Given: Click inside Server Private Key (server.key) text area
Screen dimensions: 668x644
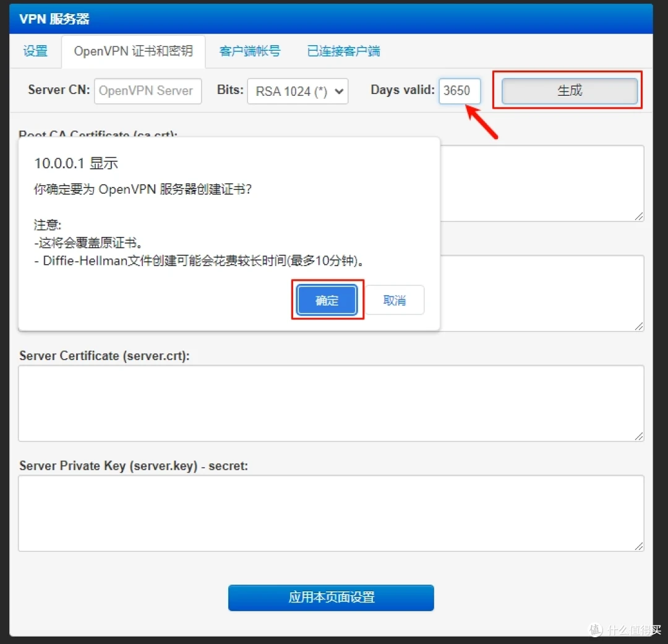Looking at the screenshot, I should (331, 513).
